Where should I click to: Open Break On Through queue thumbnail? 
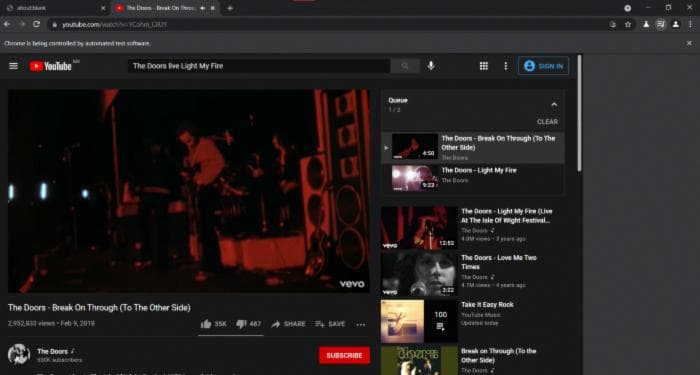(415, 146)
